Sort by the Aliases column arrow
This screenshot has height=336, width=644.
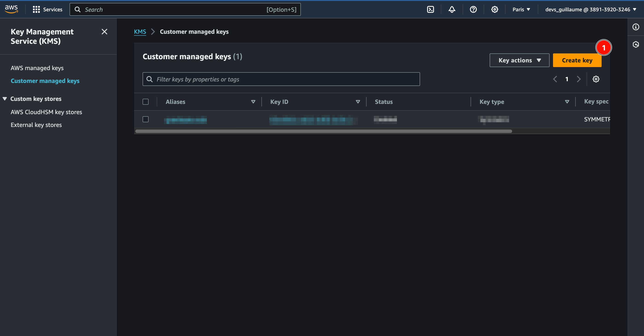click(x=253, y=102)
